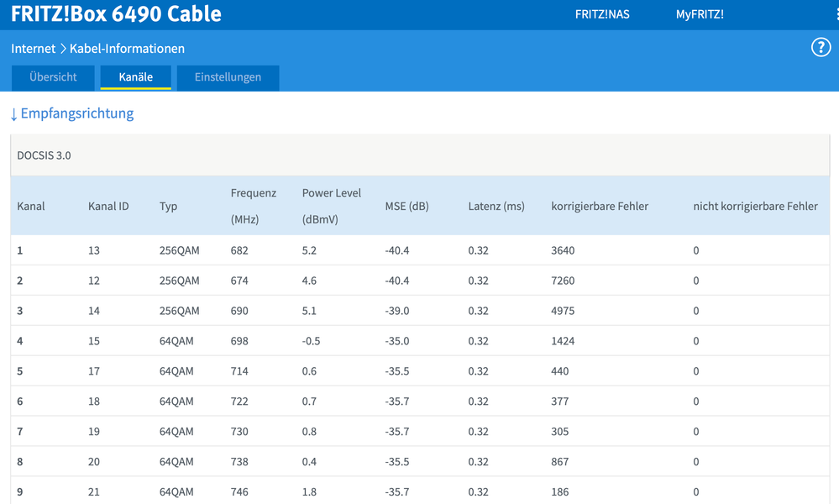Click frequency value 690

(239, 311)
